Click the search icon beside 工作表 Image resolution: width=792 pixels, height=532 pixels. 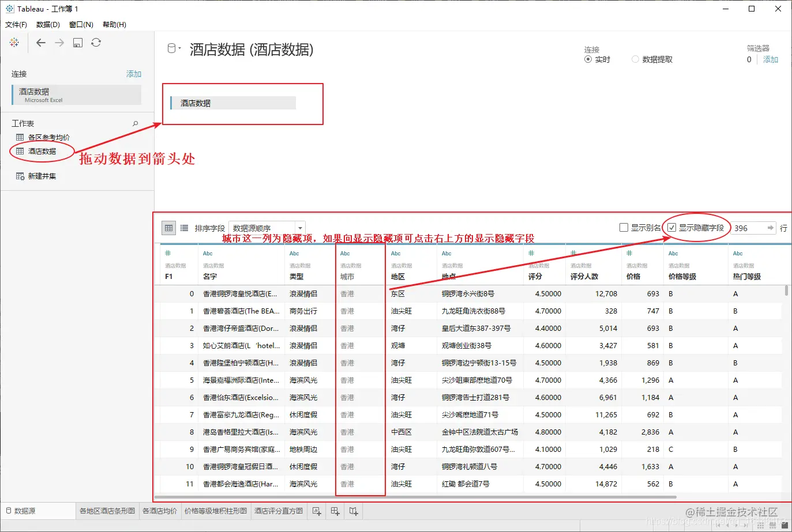136,123
